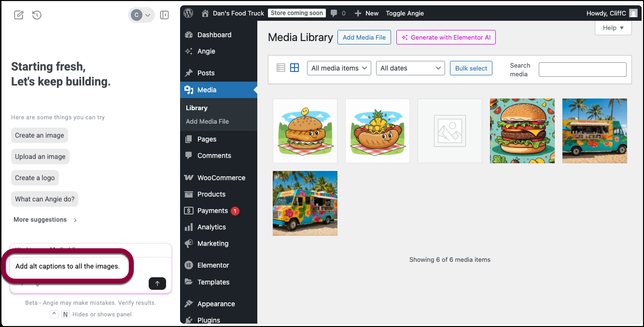The width and height of the screenshot is (644, 327).
Task: Switch to grid view icon
Action: click(294, 68)
